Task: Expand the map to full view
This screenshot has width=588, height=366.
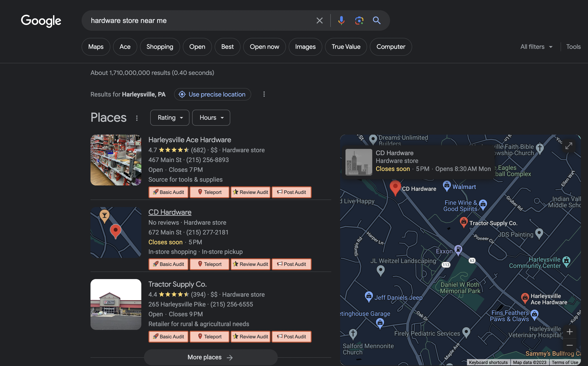Action: coord(569,146)
